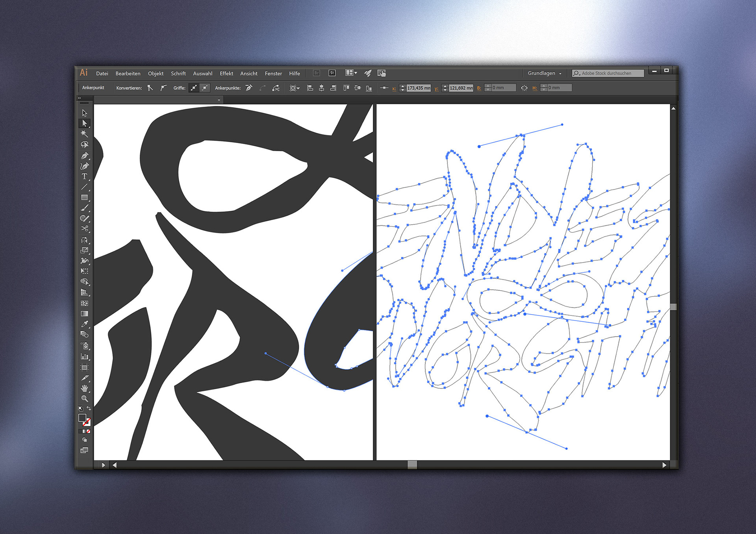Select the Type tool

[x=84, y=176]
